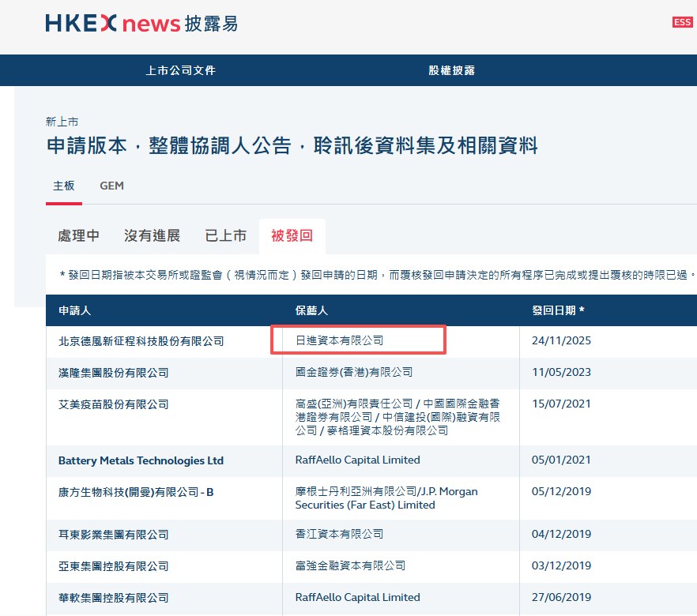Click sponsor 國金證券(香港)有限公司
Screen dimensions: 697x616
[354, 372]
